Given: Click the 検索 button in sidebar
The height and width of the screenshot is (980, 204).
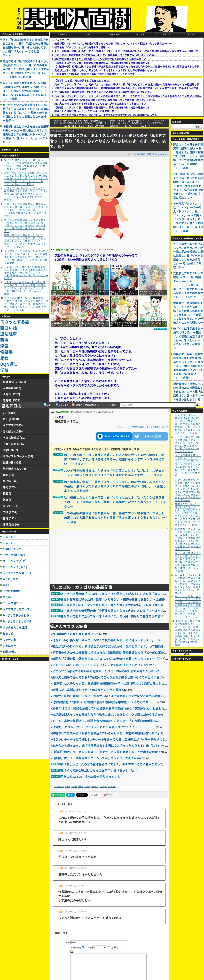Looking at the screenshot, I should click(198, 127).
